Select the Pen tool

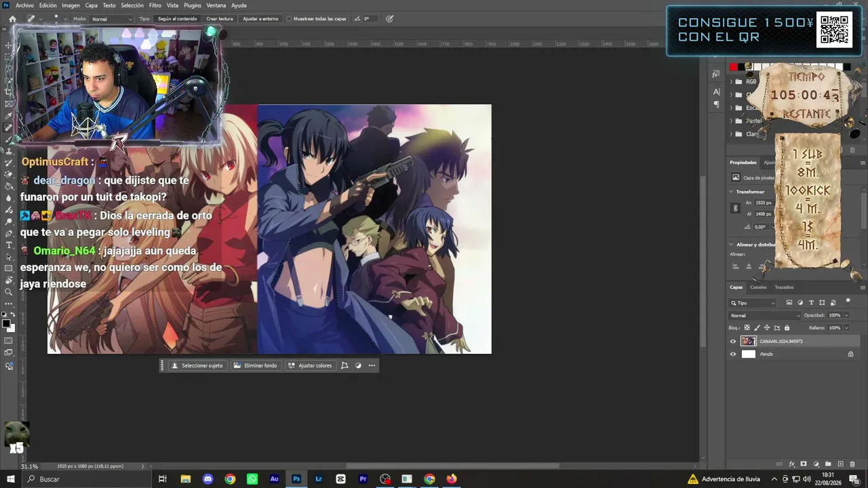[x=9, y=233]
